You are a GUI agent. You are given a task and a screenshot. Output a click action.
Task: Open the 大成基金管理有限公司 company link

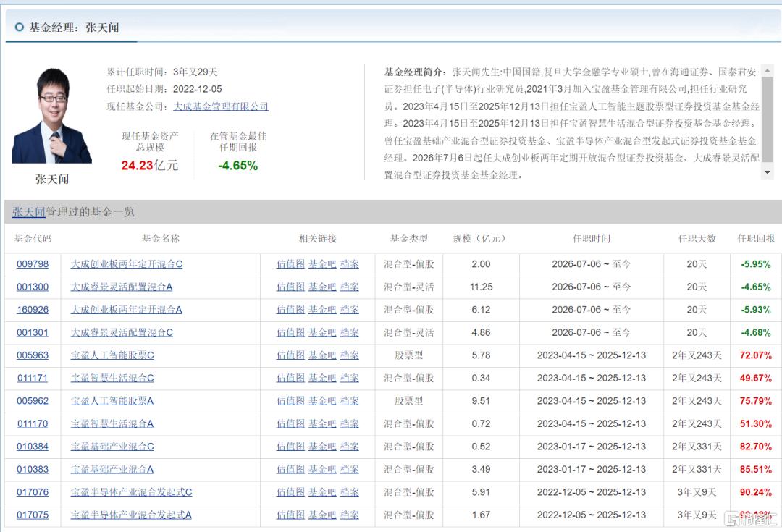[220, 106]
